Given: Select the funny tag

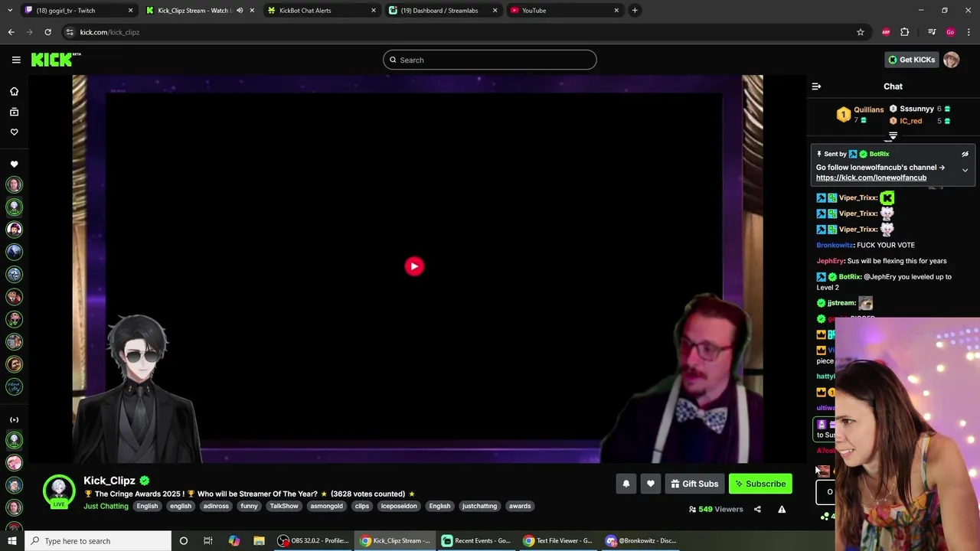Looking at the screenshot, I should (249, 506).
